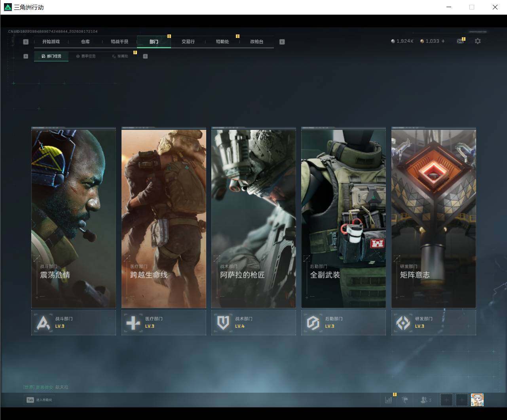The height and width of the screenshot is (420, 507).
Task: Click the 医疗部门 cross emblem icon
Action: [x=133, y=323]
